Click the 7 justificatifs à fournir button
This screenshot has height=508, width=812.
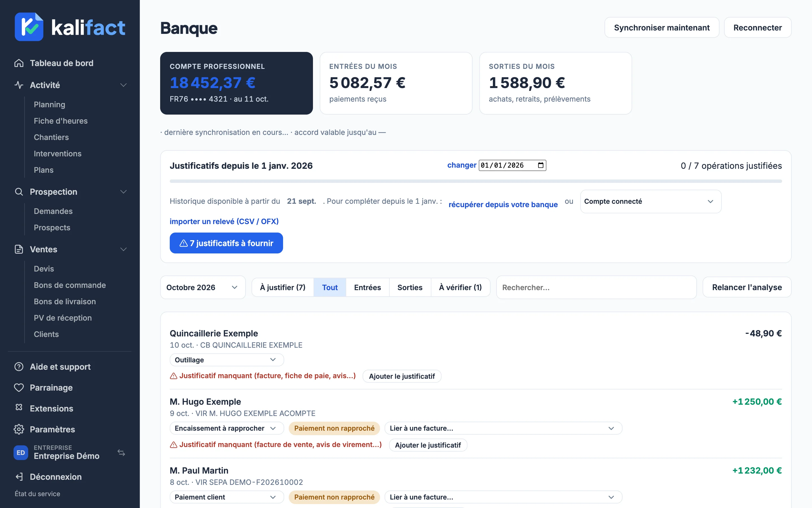[x=226, y=243]
